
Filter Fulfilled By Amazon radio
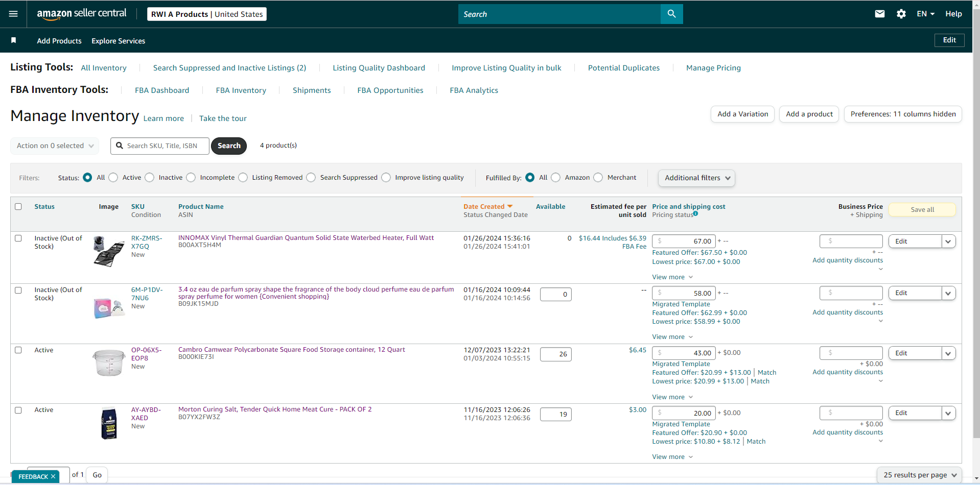pos(556,178)
